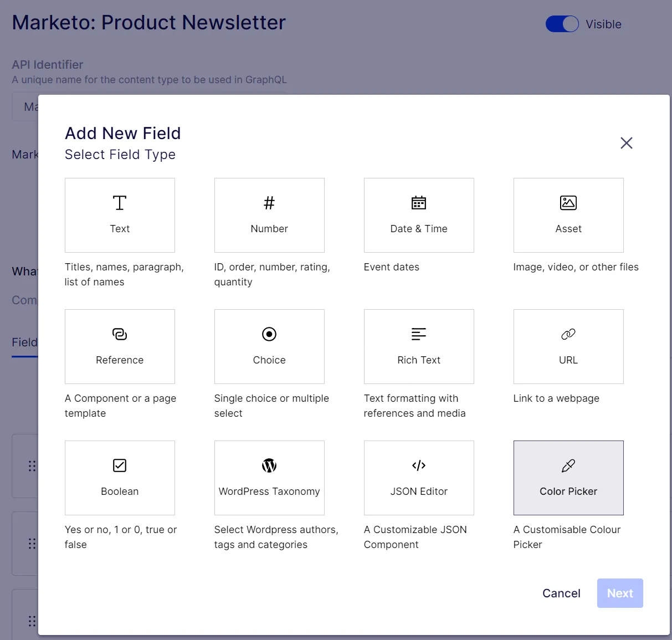Click the 'URL' card label
This screenshot has width=672, height=640.
pos(568,360)
